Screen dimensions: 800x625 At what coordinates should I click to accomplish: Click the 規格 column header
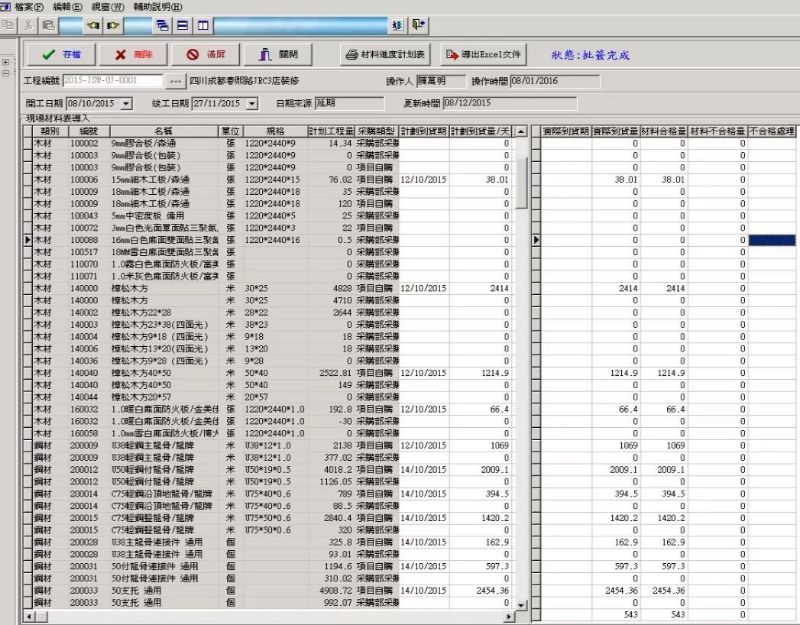pyautogui.click(x=276, y=131)
